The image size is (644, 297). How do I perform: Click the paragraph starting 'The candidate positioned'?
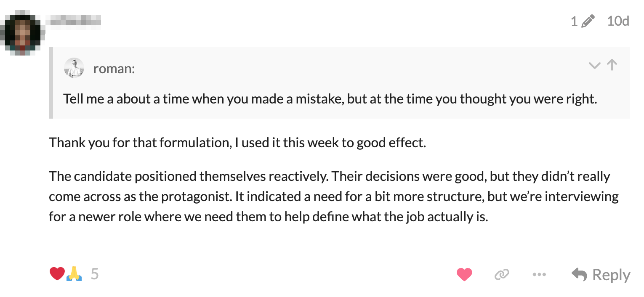pyautogui.click(x=334, y=196)
